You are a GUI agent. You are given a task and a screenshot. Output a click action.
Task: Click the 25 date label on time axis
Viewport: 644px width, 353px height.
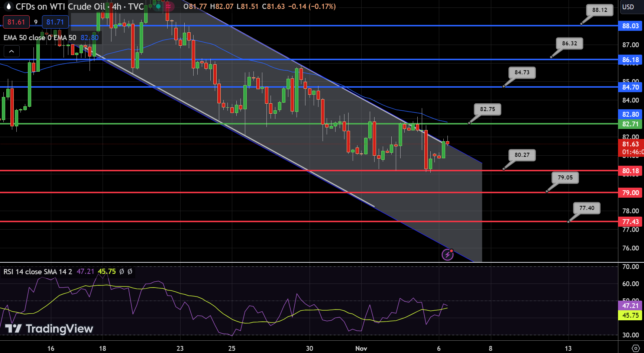pos(232,349)
